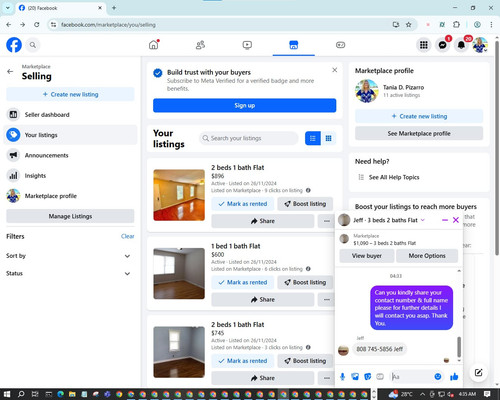Viewport: 500px width, 400px height.
Task: Open Seller dashboard
Action: [70, 115]
